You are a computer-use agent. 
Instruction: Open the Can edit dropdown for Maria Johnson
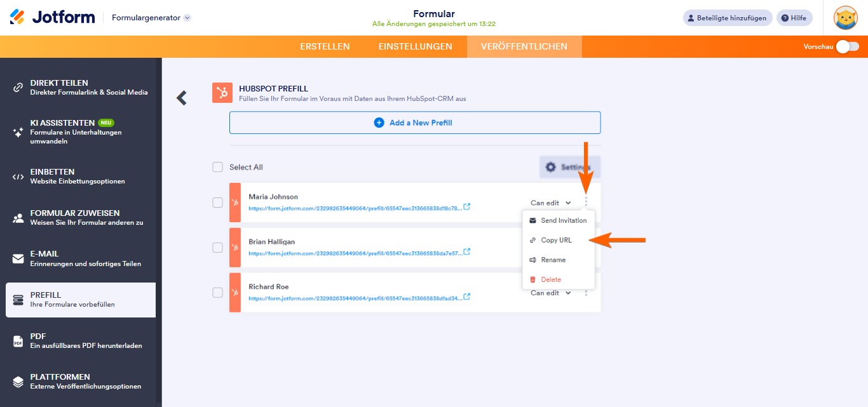(x=549, y=203)
